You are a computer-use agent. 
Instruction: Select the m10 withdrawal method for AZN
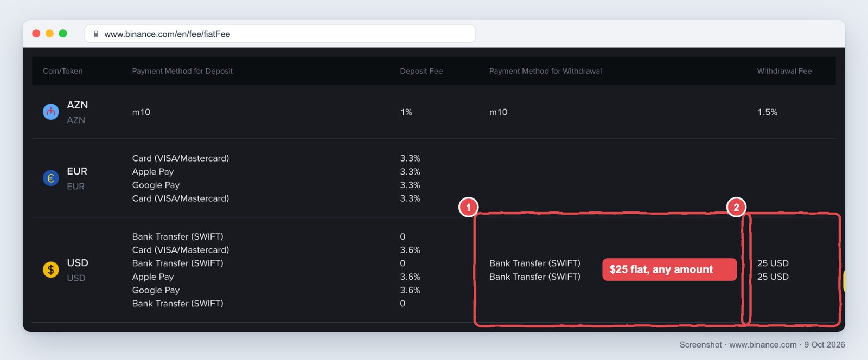[499, 112]
